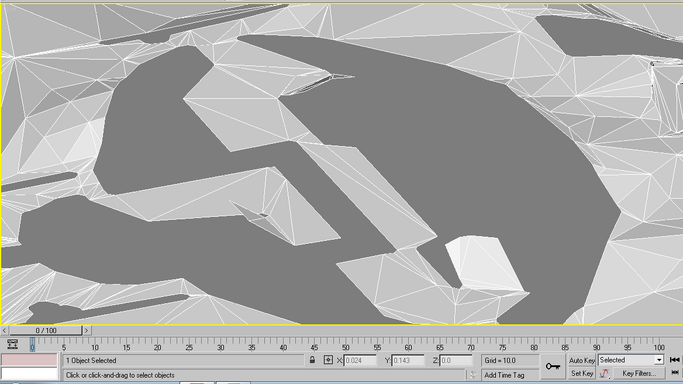Click the Y coordinate field
The height and width of the screenshot is (384, 683).
click(x=408, y=360)
